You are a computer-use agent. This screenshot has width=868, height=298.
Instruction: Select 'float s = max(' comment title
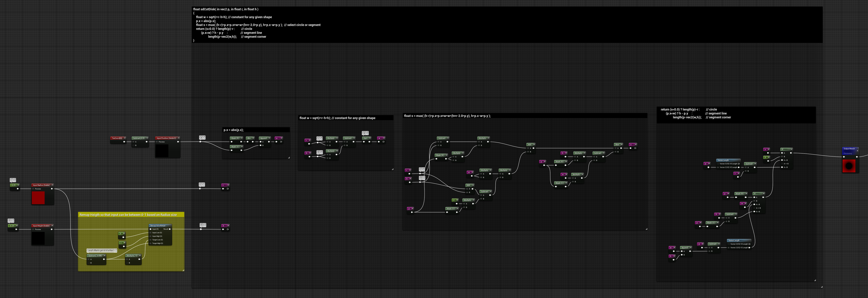525,116
